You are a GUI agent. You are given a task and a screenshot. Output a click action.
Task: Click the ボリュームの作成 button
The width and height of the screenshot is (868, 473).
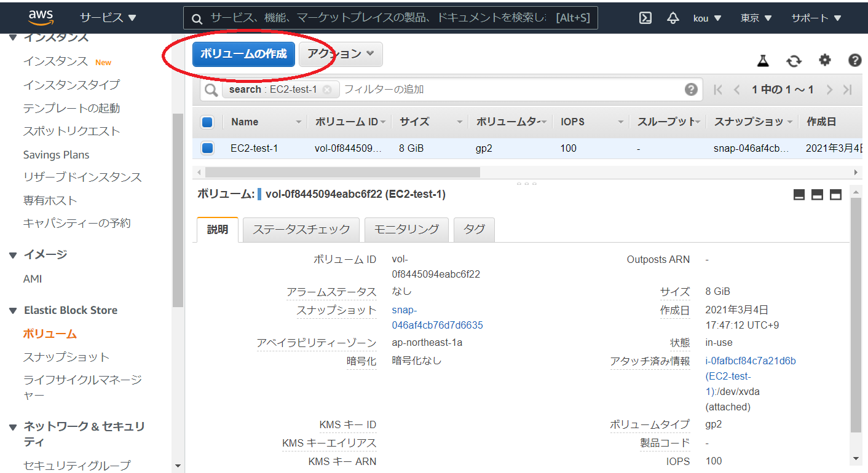tap(243, 54)
